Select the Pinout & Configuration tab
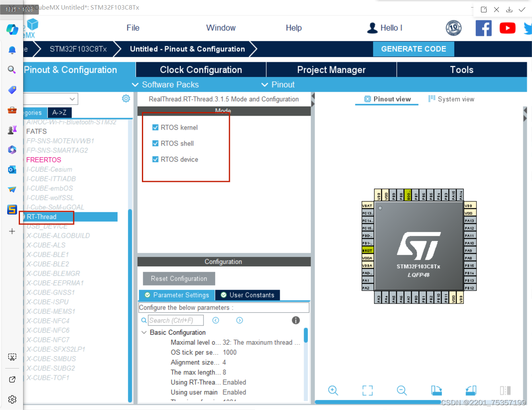 [x=79, y=70]
